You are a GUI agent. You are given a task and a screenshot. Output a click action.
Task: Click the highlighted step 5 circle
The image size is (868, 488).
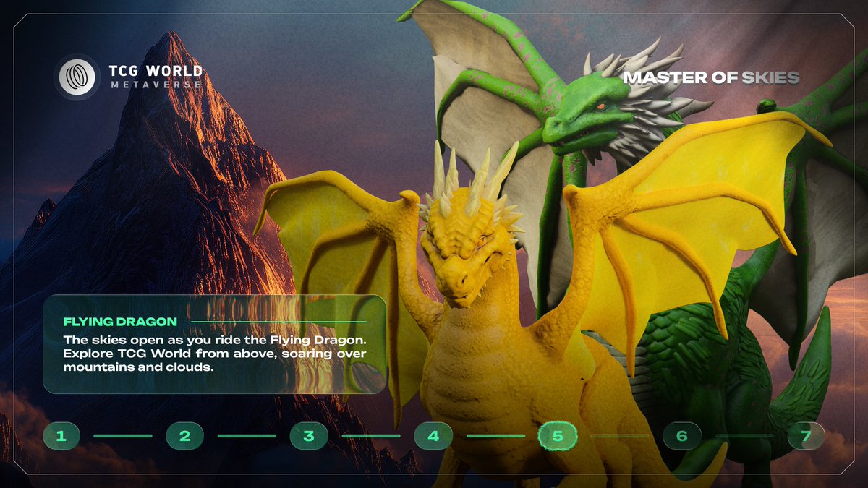(557, 436)
